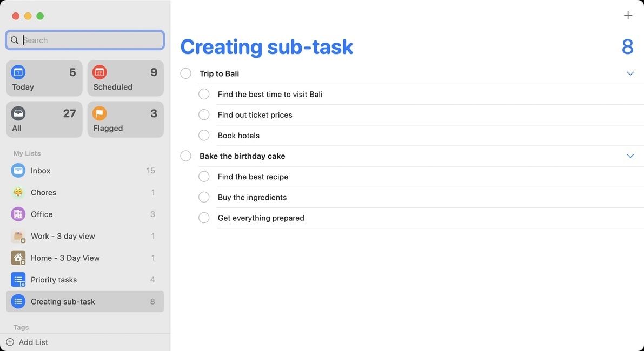Screen dimensions: 644x351
Task: Create a new reminder with the plus button
Action: point(628,15)
